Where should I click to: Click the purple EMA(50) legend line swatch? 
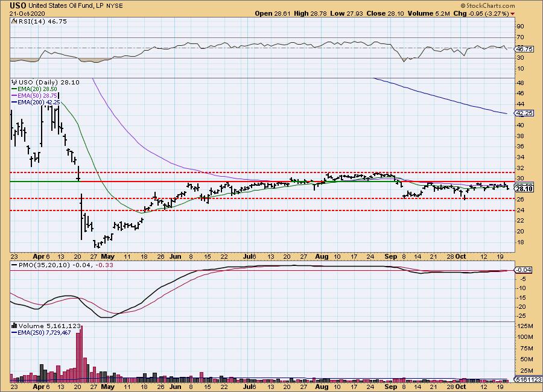point(14,96)
